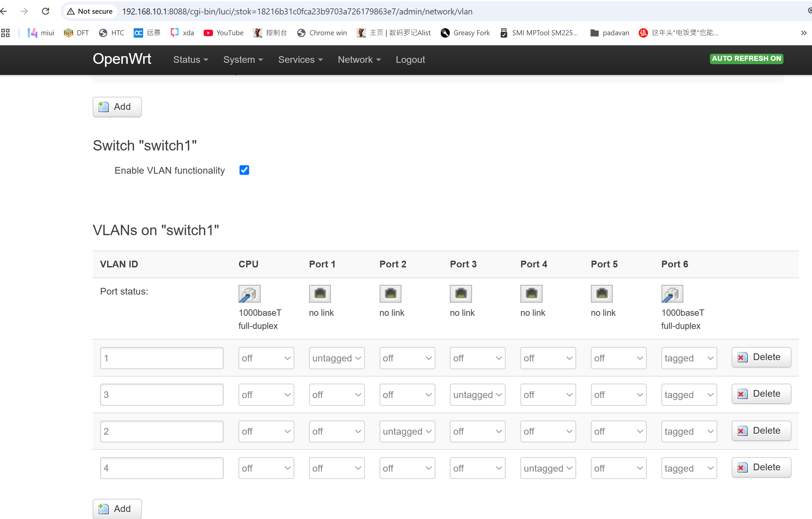Image resolution: width=812 pixels, height=519 pixels.
Task: Click the CPU port status icon
Action: pos(249,293)
